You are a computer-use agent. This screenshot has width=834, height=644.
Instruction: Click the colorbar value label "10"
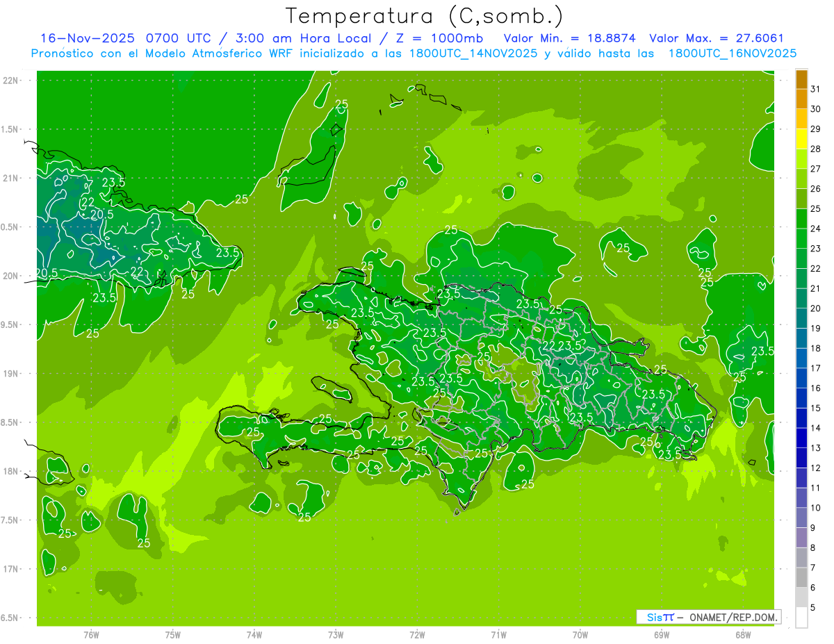pyautogui.click(x=815, y=508)
